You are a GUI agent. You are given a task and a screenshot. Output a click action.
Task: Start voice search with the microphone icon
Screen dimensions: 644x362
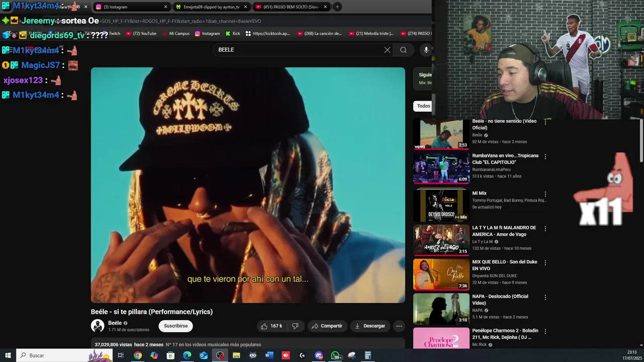[x=426, y=50]
